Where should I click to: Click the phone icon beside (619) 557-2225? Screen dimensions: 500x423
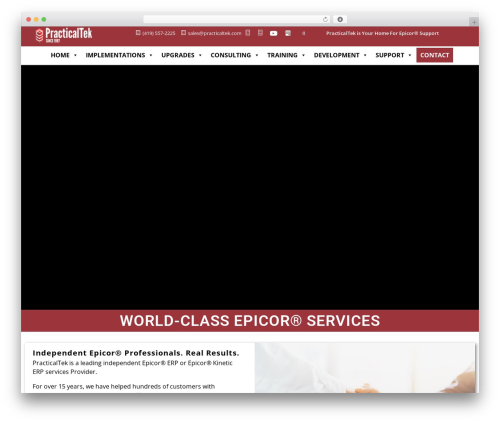[138, 33]
